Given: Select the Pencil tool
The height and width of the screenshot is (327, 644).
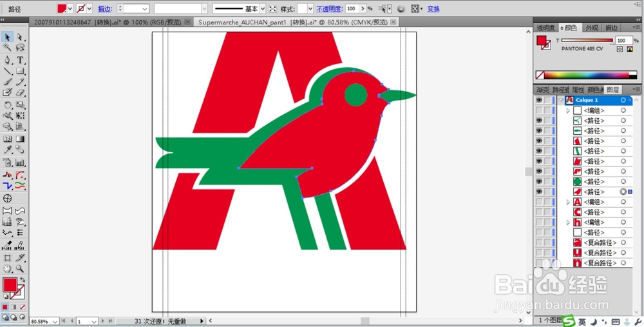Looking at the screenshot, I should 20,81.
